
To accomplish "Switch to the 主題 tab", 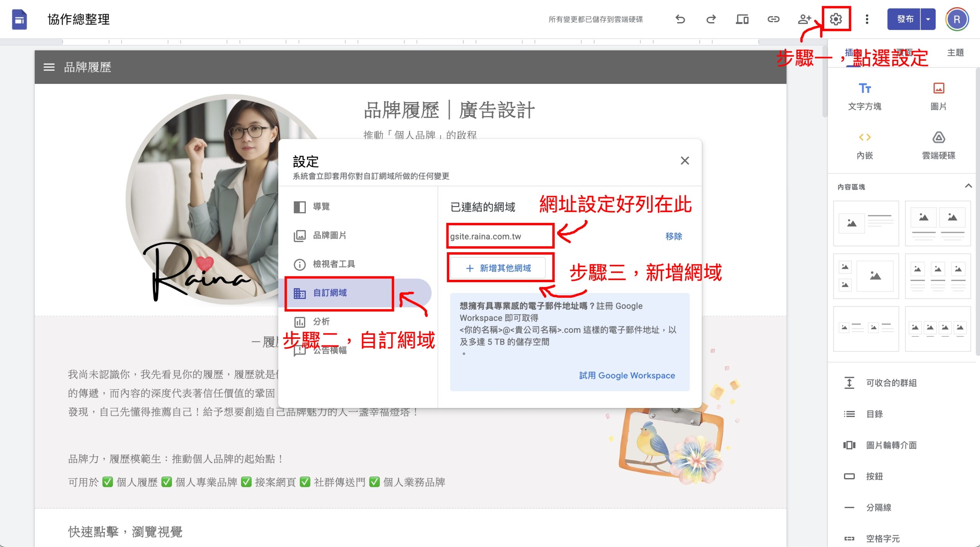I will click(x=955, y=53).
